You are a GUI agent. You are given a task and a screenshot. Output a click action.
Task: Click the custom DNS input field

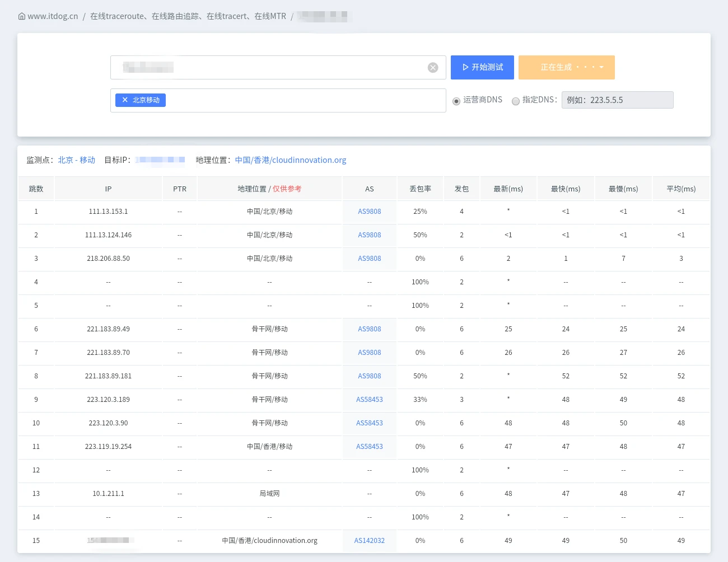pos(617,100)
